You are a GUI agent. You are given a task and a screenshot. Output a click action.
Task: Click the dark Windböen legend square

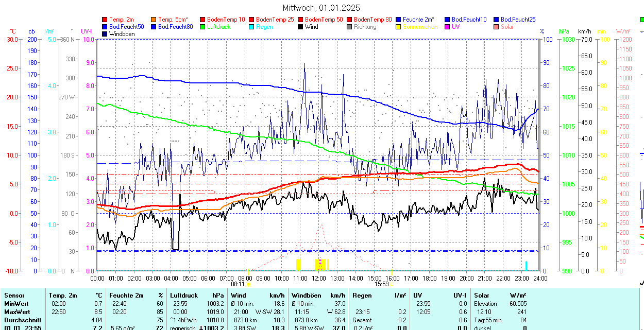[105, 34]
